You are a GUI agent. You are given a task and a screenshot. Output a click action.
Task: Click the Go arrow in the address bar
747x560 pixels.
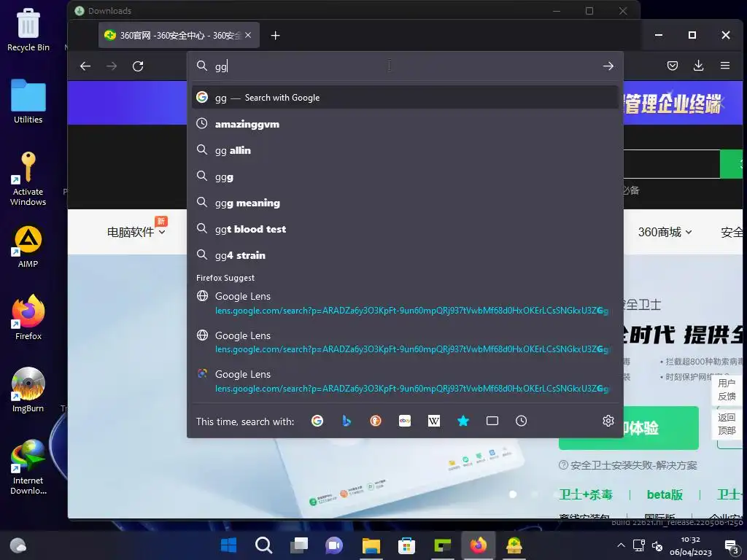[x=608, y=66]
